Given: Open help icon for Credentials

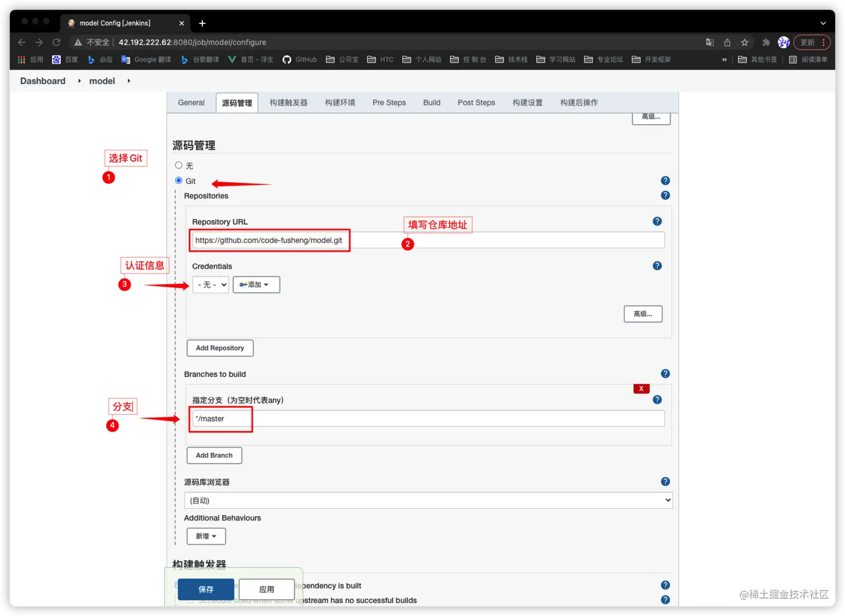Looking at the screenshot, I should [x=657, y=266].
